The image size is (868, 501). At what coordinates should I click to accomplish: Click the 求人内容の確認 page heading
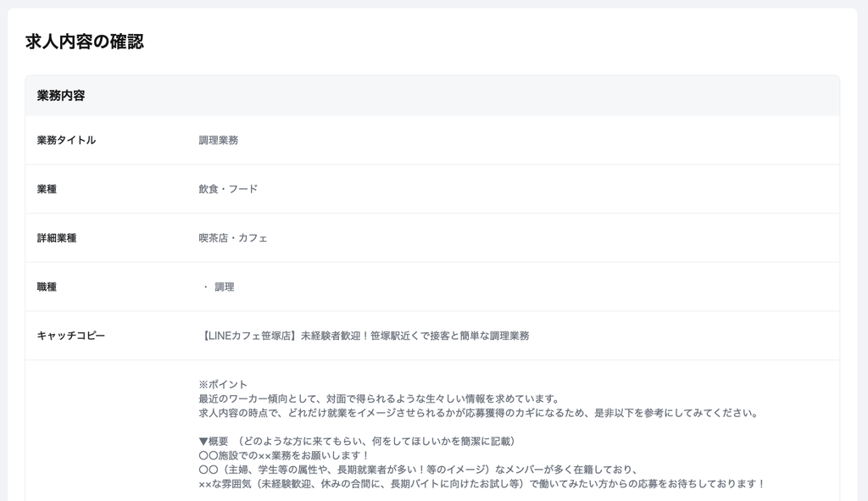pos(85,42)
